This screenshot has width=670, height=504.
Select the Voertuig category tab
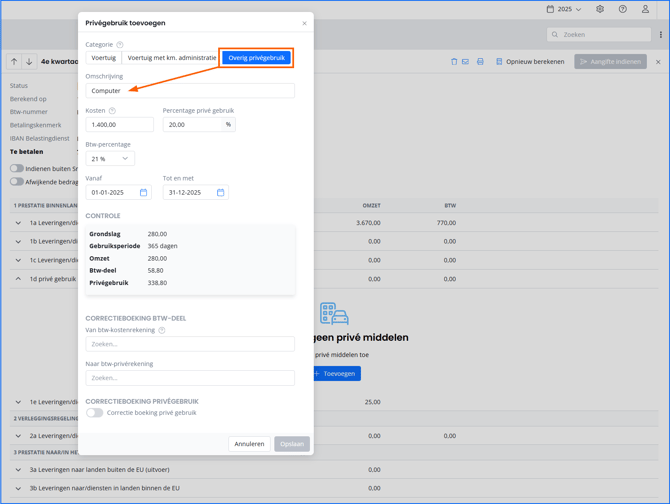click(103, 58)
